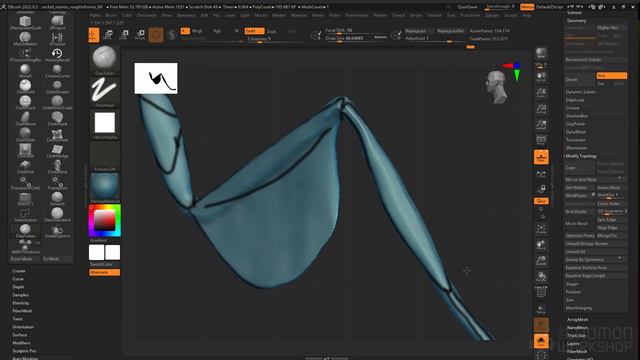
Task: Open the Zplugin menu
Action: pos(492,15)
